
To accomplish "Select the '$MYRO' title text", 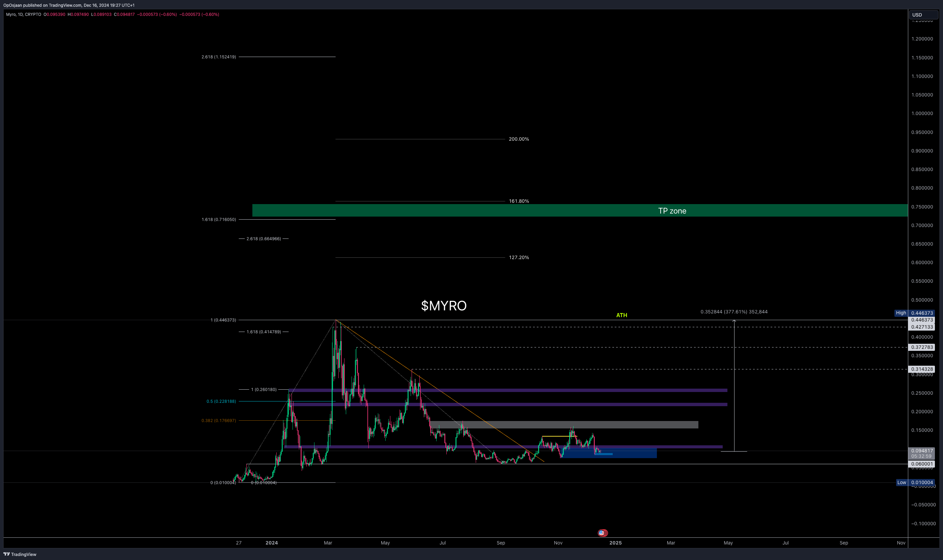I will (x=444, y=306).
